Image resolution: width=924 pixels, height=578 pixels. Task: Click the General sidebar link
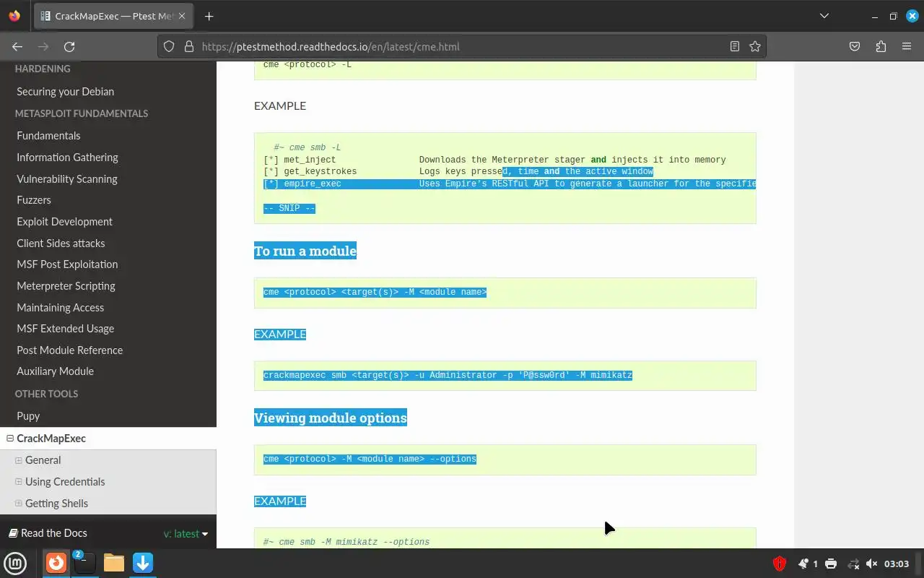(x=43, y=460)
